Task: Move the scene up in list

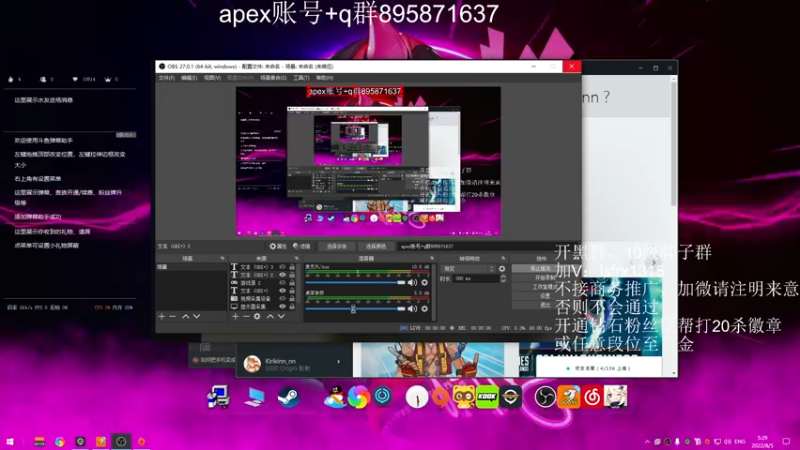Action: [186, 316]
